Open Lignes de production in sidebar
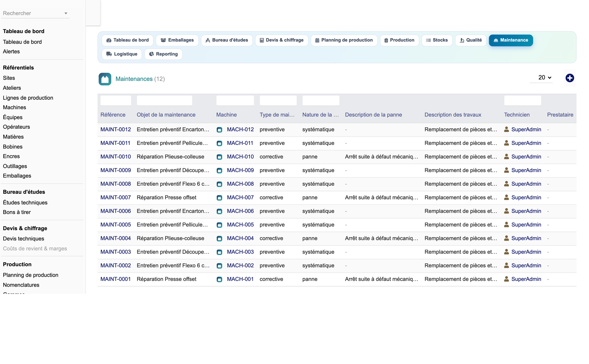The image size is (589, 364). pyautogui.click(x=28, y=98)
